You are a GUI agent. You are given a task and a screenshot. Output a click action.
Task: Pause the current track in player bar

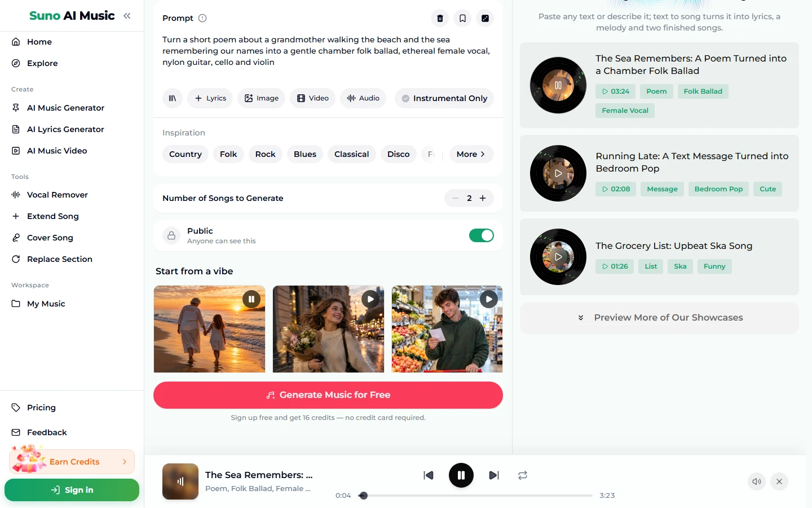coord(461,475)
